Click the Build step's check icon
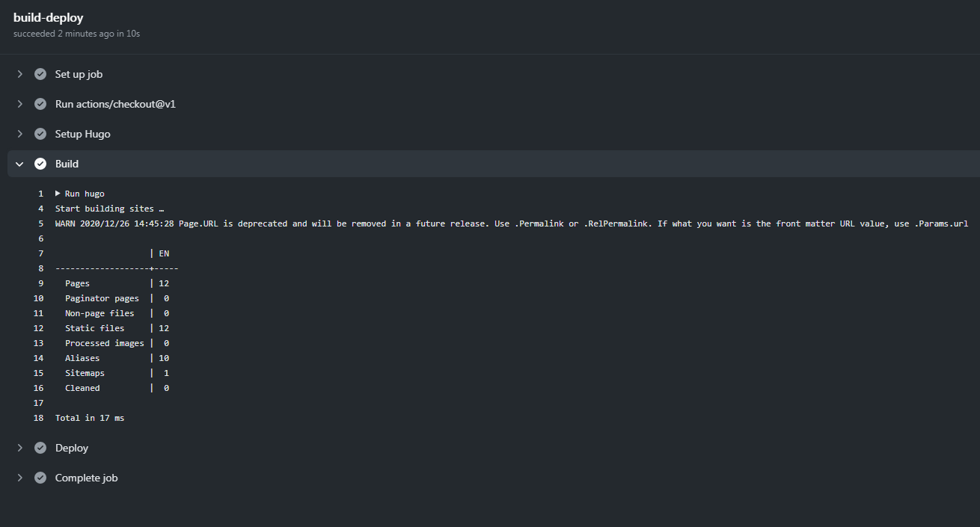Image resolution: width=980 pixels, height=527 pixels. point(40,164)
